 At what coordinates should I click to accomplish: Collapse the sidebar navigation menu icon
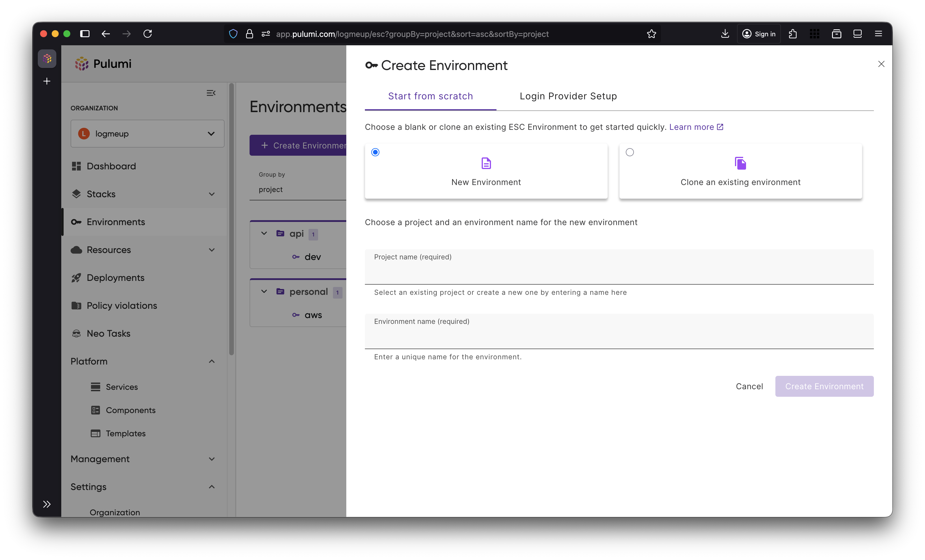[211, 93]
